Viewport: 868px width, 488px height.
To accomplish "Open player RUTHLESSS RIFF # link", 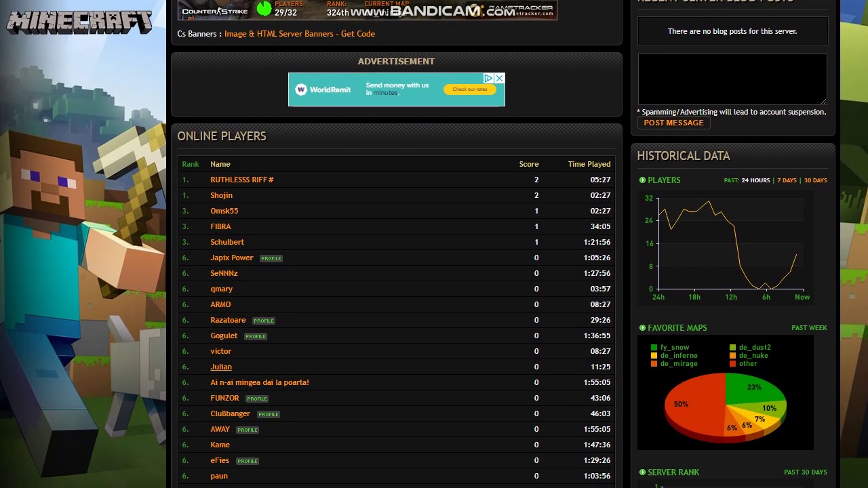I will 242,180.
